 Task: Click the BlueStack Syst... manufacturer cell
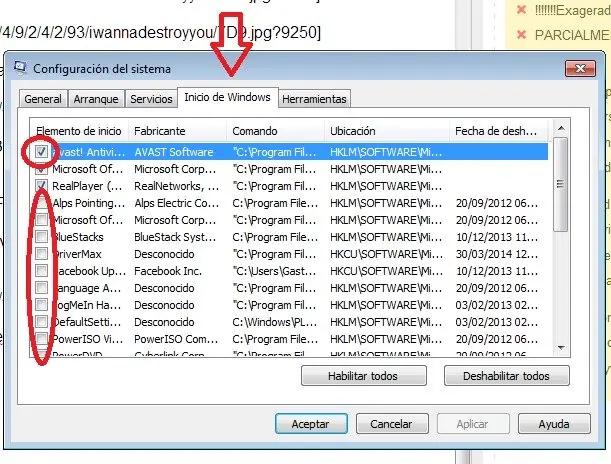pos(175,237)
